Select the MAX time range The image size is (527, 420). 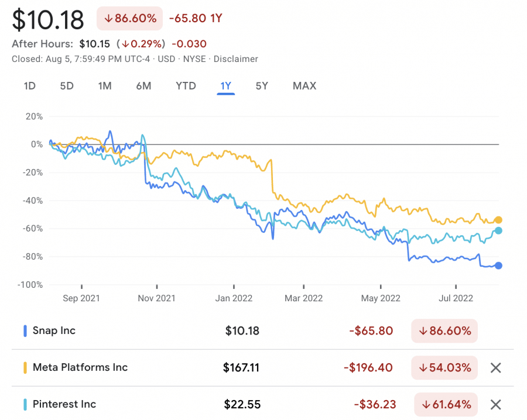coord(304,85)
